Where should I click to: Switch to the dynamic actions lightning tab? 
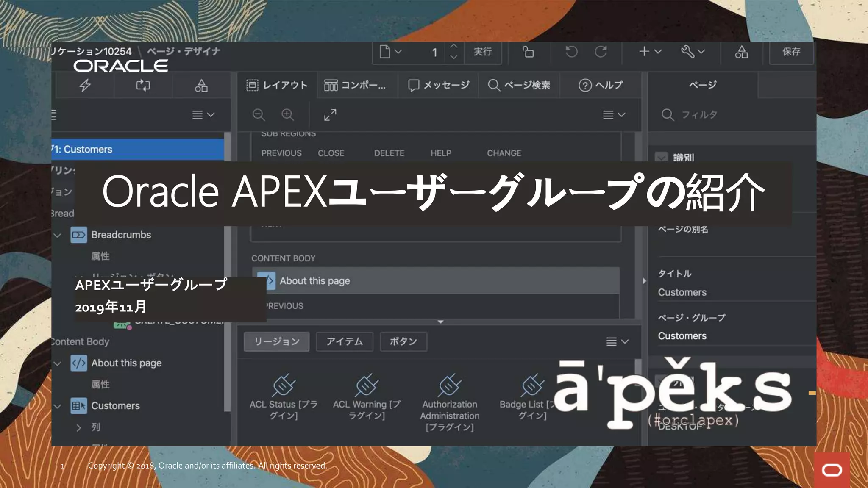85,86
